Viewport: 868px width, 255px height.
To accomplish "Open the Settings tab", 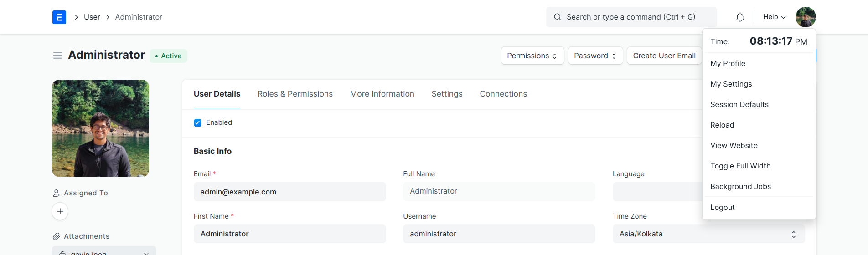I will coord(447,94).
